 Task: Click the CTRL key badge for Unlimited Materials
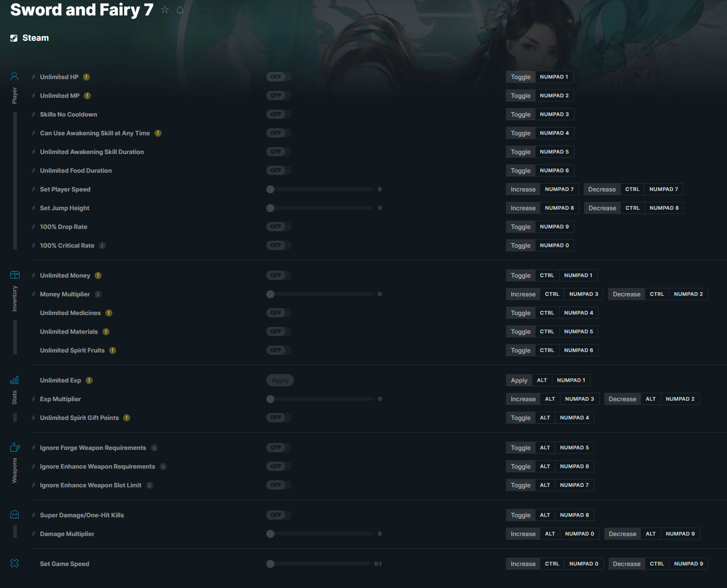(547, 331)
